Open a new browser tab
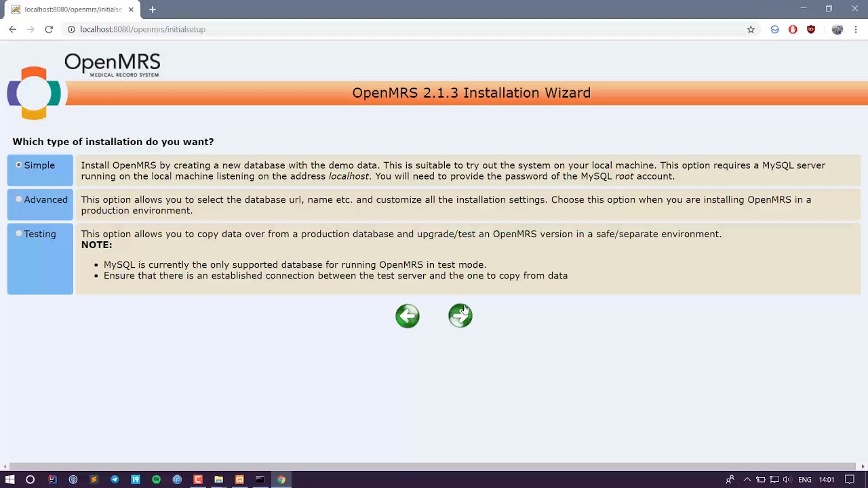 (153, 9)
